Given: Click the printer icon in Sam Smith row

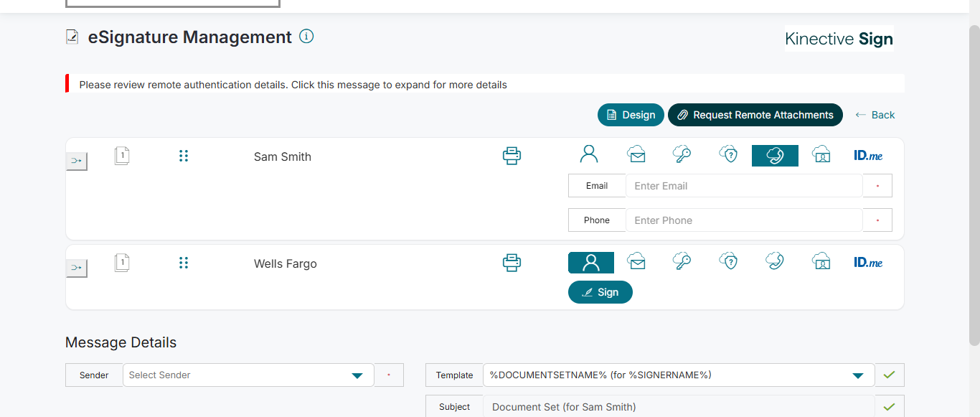Looking at the screenshot, I should pyautogui.click(x=512, y=156).
